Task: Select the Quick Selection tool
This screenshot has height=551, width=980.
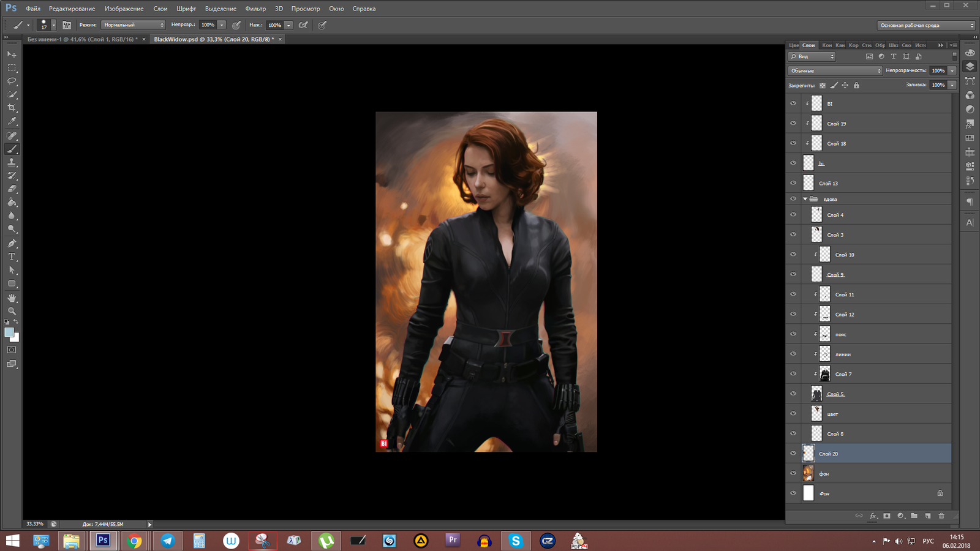Action: click(12, 94)
